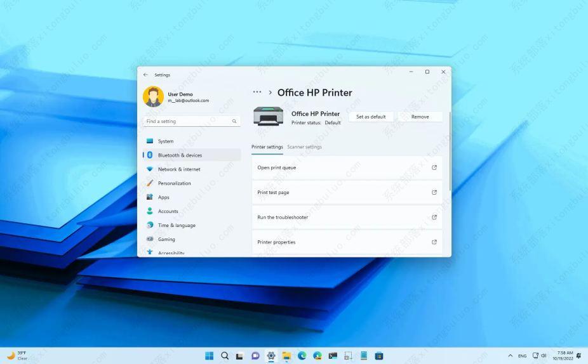Open Microsoft Store from the taskbar
The height and width of the screenshot is (364, 588).
pos(379,356)
